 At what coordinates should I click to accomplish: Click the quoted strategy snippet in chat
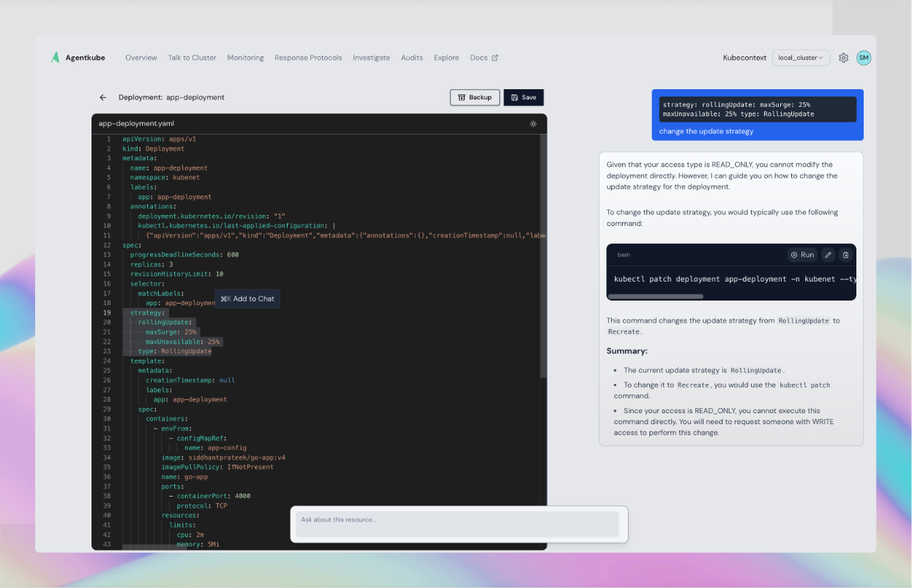click(x=758, y=109)
